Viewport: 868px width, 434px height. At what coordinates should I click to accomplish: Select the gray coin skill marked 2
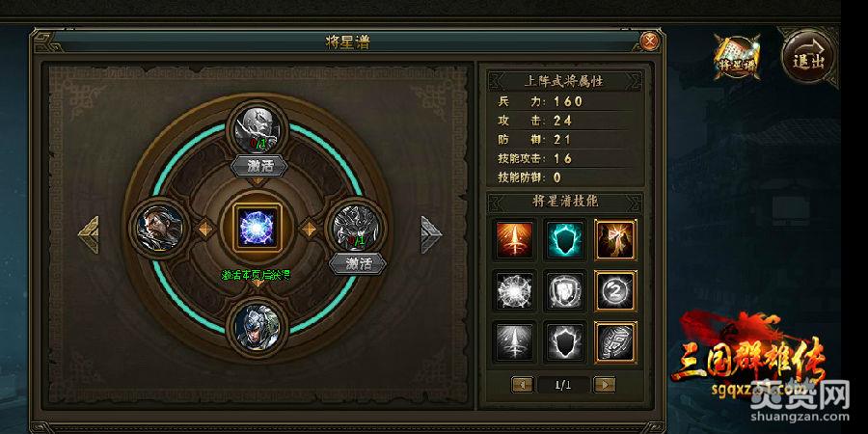615,290
